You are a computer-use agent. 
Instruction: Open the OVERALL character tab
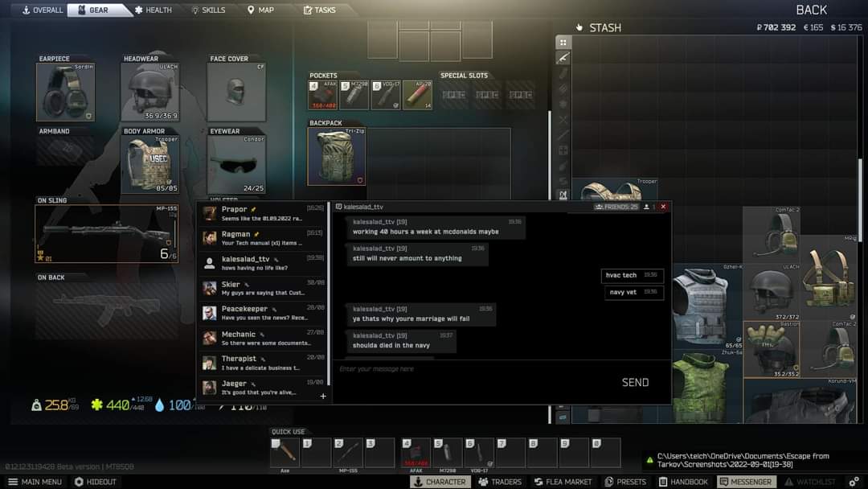point(43,10)
